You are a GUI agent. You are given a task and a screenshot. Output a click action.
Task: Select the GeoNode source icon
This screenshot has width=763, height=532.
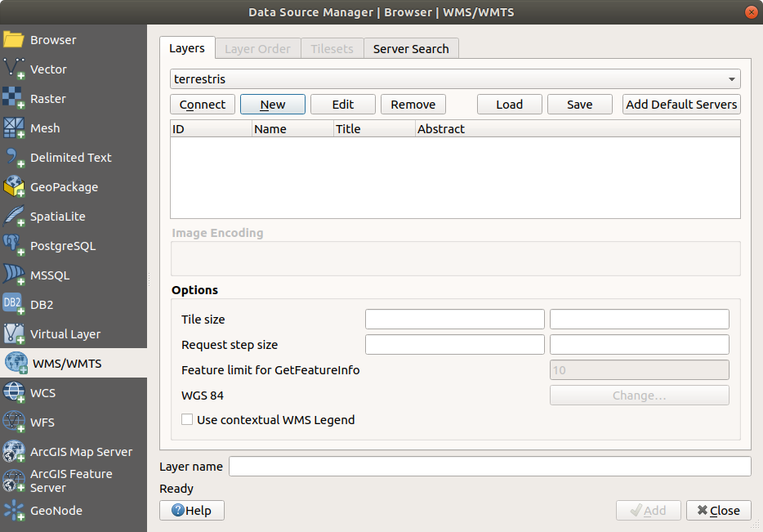coord(15,511)
